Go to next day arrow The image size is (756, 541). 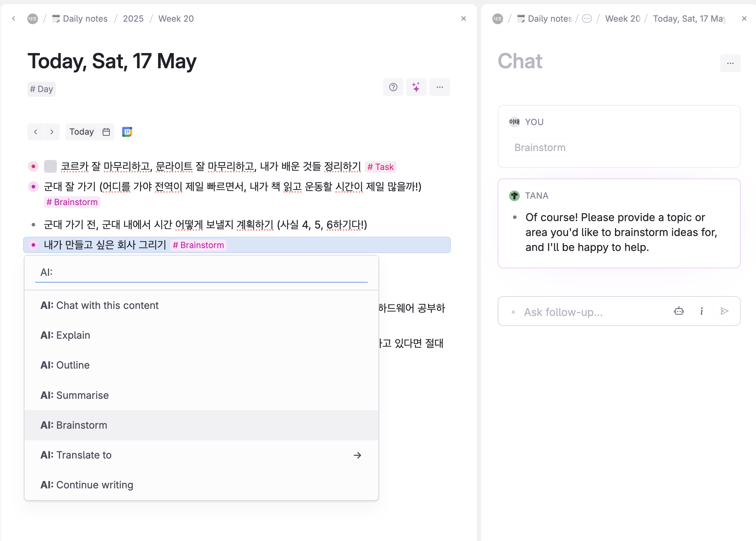pyautogui.click(x=52, y=132)
